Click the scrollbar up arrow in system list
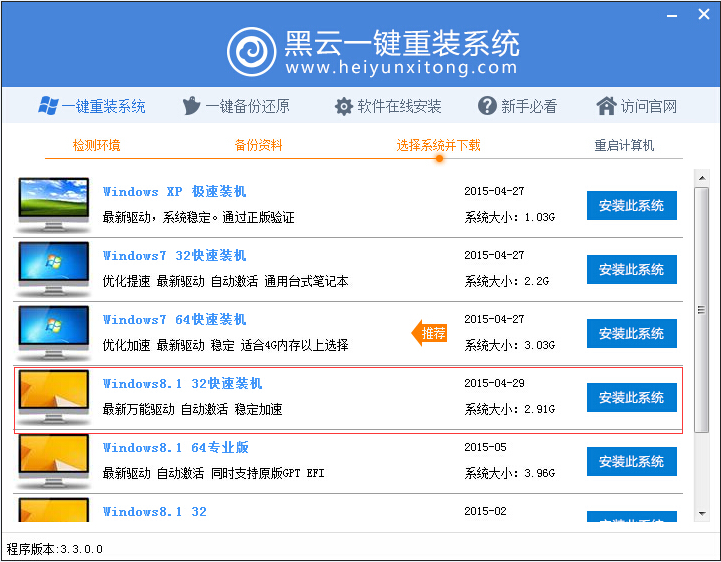721x562 pixels. click(701, 178)
